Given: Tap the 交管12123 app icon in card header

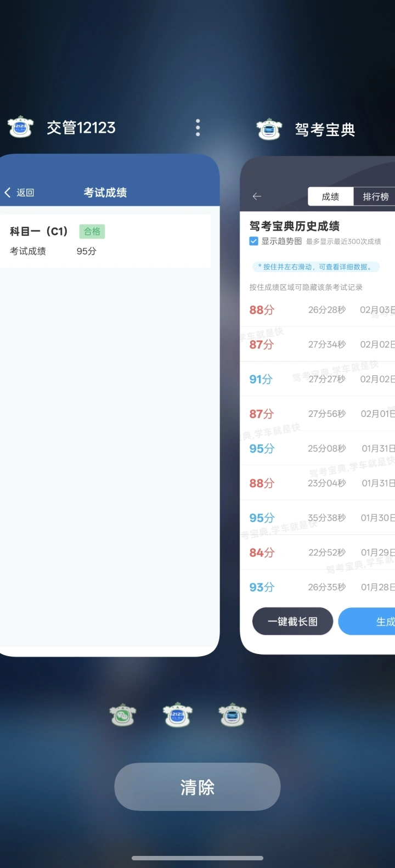Looking at the screenshot, I should (21, 127).
